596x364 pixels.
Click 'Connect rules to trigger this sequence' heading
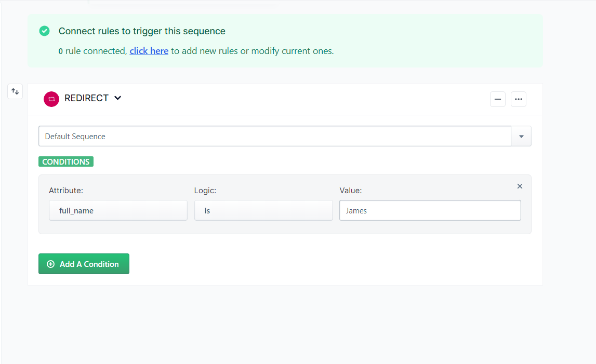tap(142, 31)
